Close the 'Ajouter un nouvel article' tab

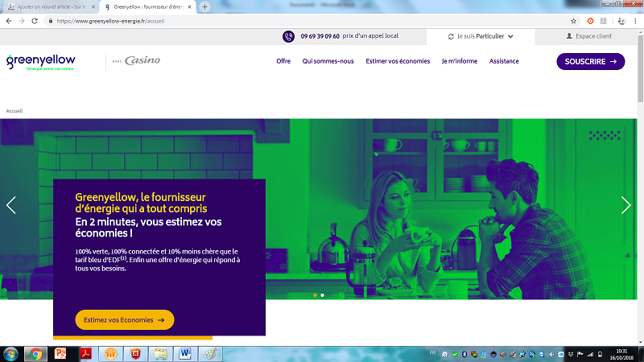93,7
